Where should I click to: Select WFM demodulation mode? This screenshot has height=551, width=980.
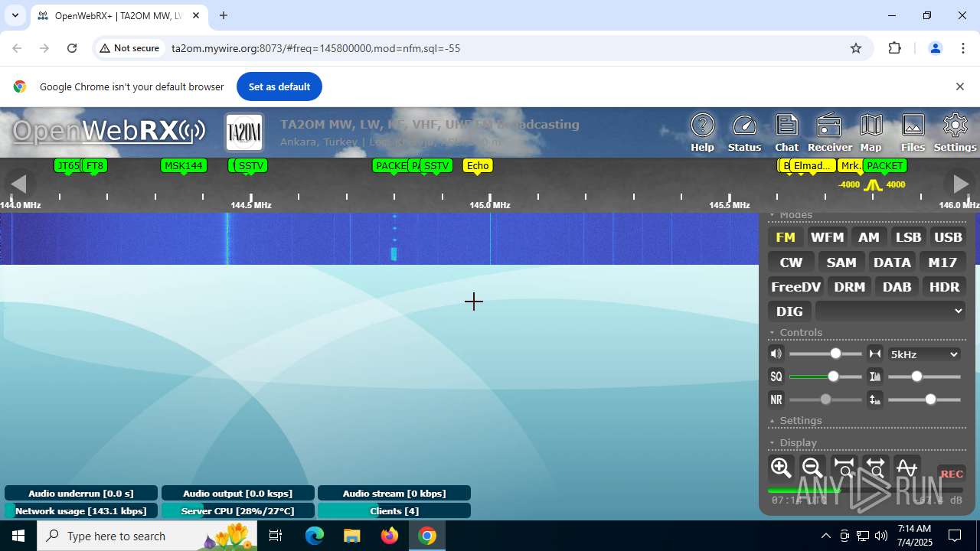coord(827,237)
